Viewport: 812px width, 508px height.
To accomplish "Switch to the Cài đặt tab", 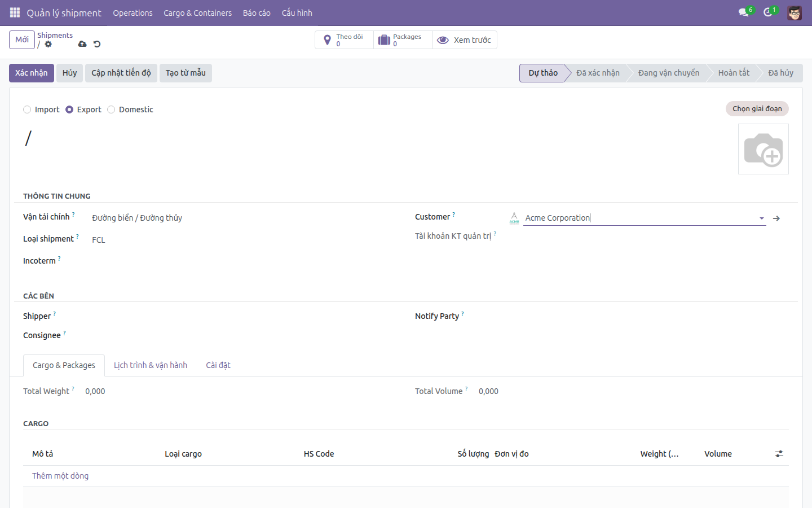I will pyautogui.click(x=218, y=365).
